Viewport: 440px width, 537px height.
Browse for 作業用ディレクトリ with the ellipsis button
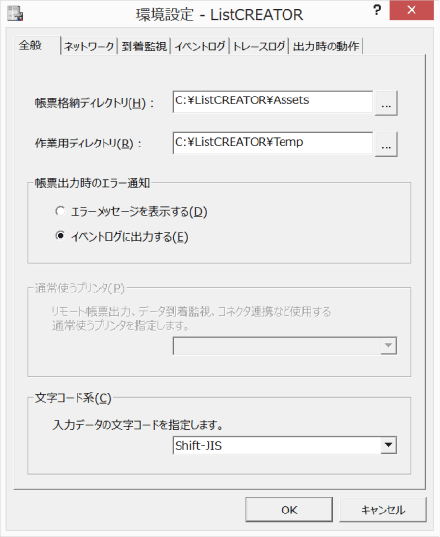tap(386, 144)
